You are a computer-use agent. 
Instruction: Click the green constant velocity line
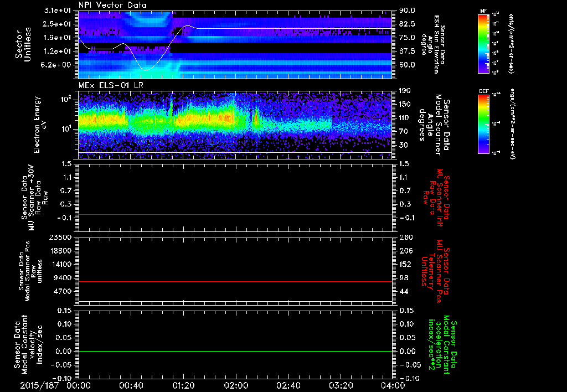[x=235, y=352]
